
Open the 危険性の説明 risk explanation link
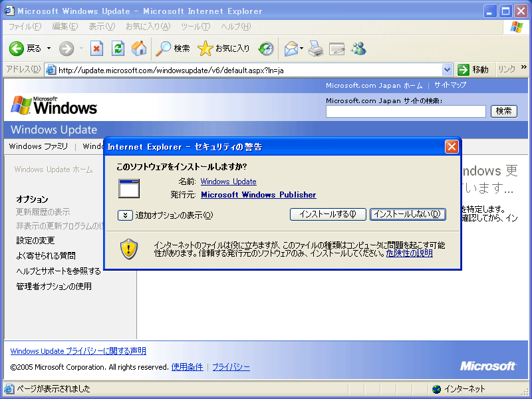(x=409, y=253)
